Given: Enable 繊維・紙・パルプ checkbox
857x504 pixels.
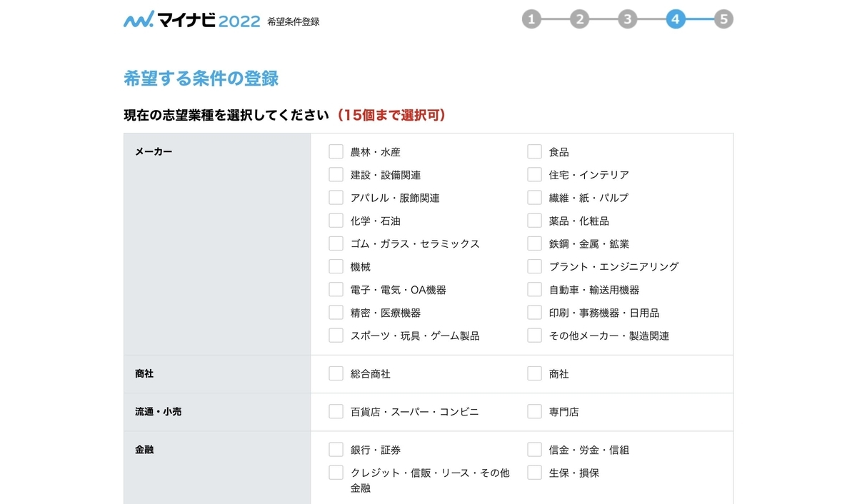Looking at the screenshot, I should pyautogui.click(x=534, y=197).
